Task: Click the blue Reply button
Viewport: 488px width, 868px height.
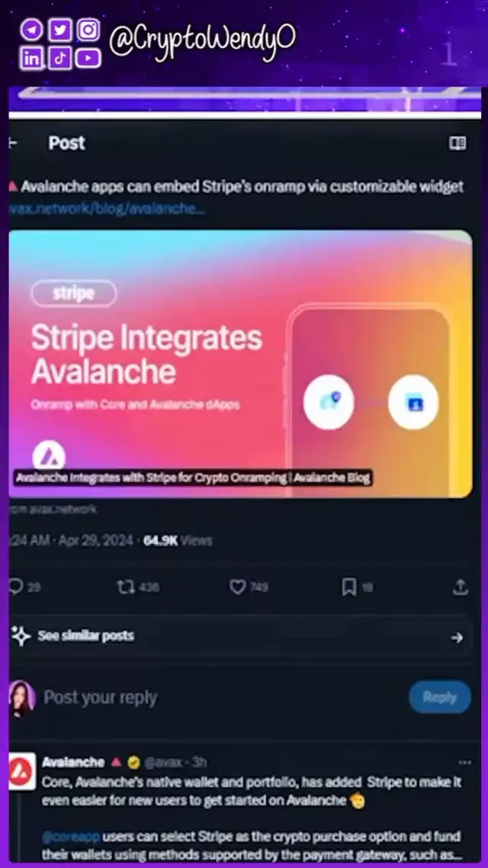Action: [x=440, y=697]
